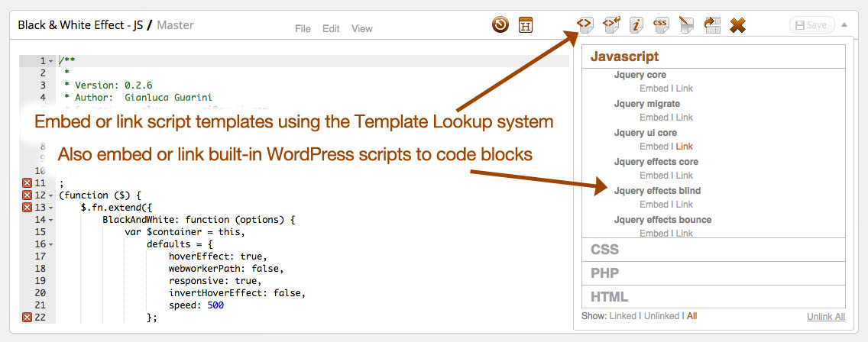Show only Linked scripts filter

[x=622, y=316]
